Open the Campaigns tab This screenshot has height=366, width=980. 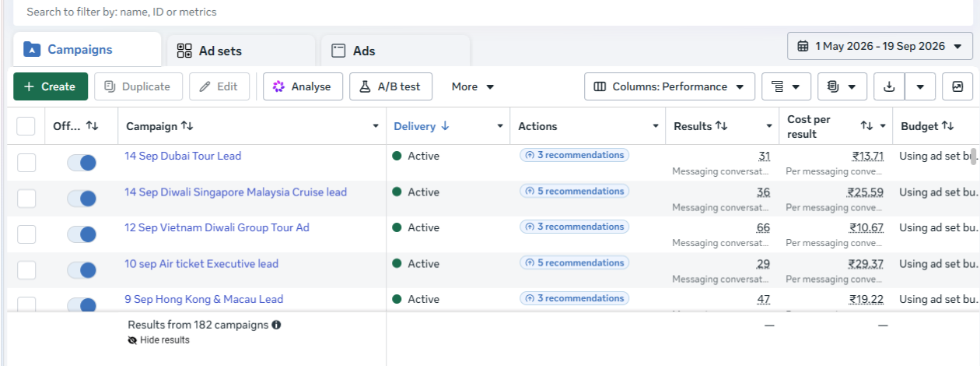coord(87,49)
